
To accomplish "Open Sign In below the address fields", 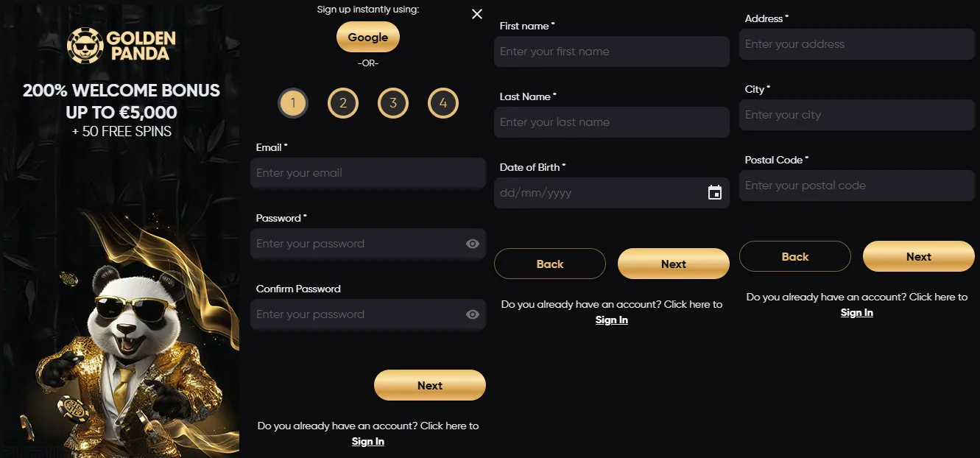I will [856, 312].
